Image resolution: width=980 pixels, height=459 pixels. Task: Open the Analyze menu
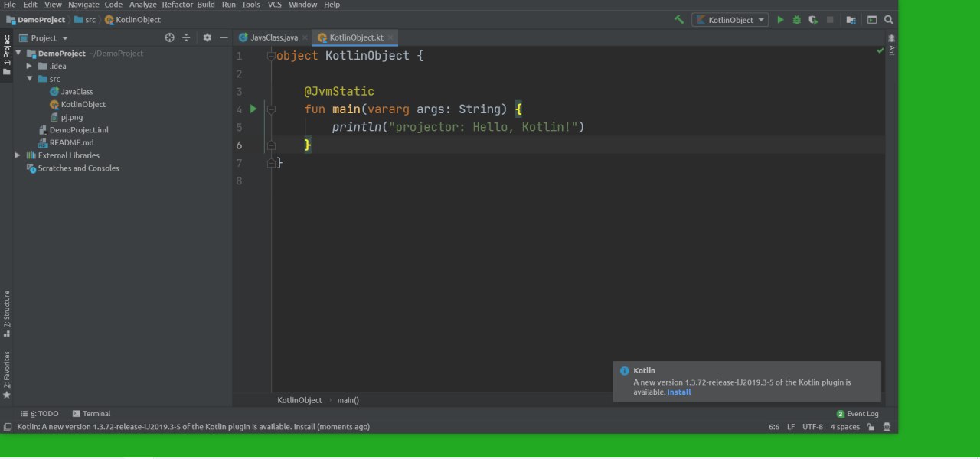(142, 5)
